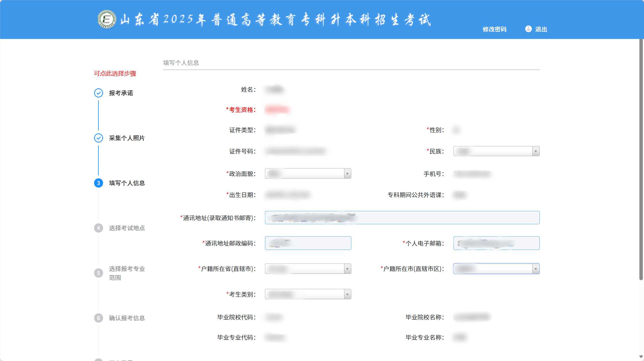
Task: Click the 证件号码 label
Action: [x=242, y=151]
